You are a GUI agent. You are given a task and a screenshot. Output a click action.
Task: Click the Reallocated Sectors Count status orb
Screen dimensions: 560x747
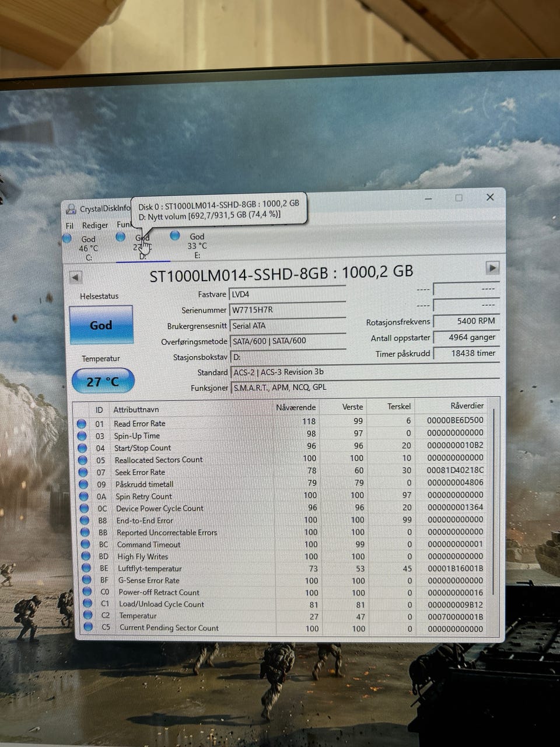point(82,460)
